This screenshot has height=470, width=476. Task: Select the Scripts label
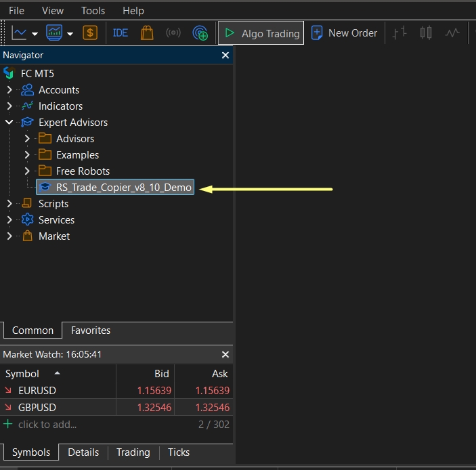click(x=53, y=204)
